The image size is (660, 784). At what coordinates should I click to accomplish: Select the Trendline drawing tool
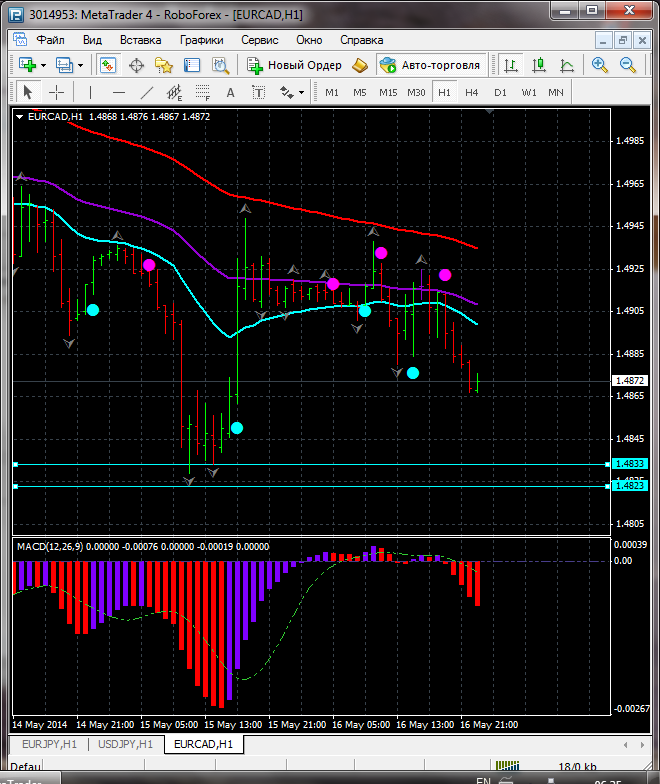pyautogui.click(x=147, y=92)
